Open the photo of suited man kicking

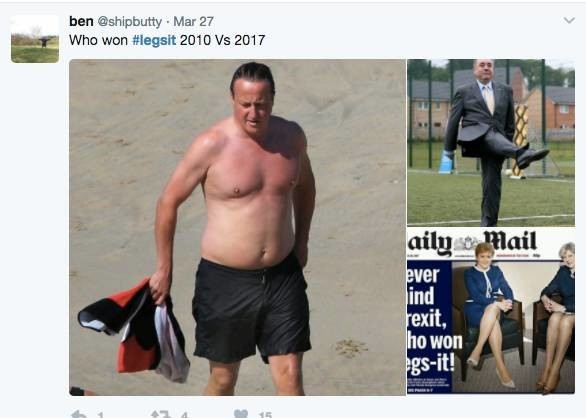[491, 142]
